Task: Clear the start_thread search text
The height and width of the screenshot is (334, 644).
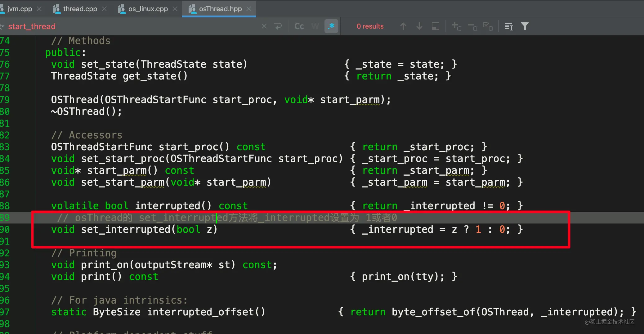Action: pyautogui.click(x=264, y=26)
